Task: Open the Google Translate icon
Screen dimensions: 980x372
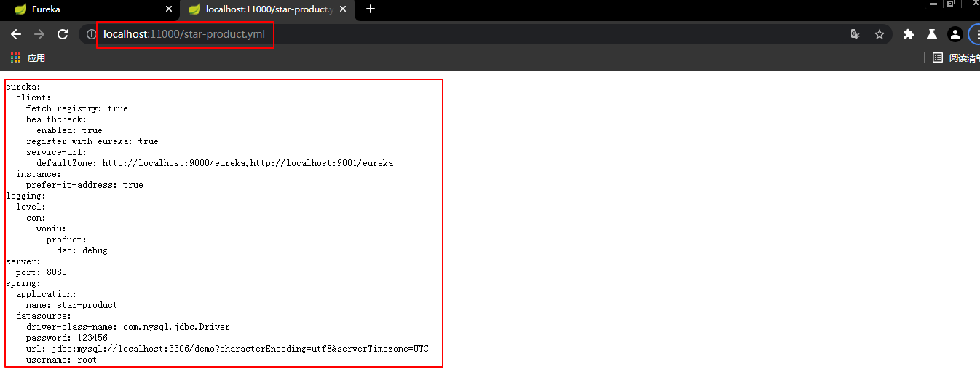Action: coord(856,34)
